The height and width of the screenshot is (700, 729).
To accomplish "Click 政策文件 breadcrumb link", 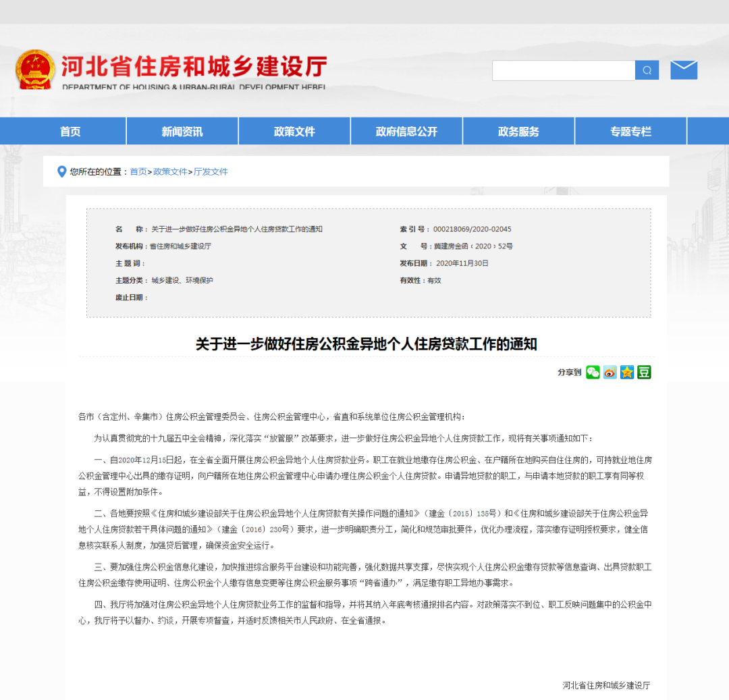I will click(x=170, y=172).
